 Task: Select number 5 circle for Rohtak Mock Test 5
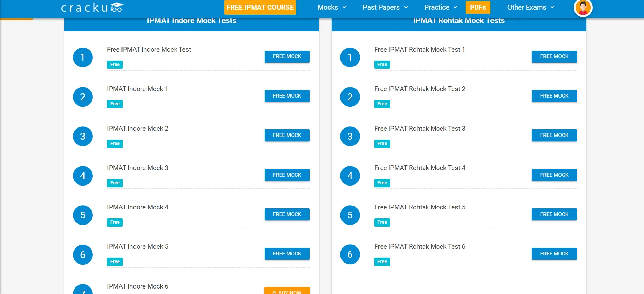tap(350, 215)
